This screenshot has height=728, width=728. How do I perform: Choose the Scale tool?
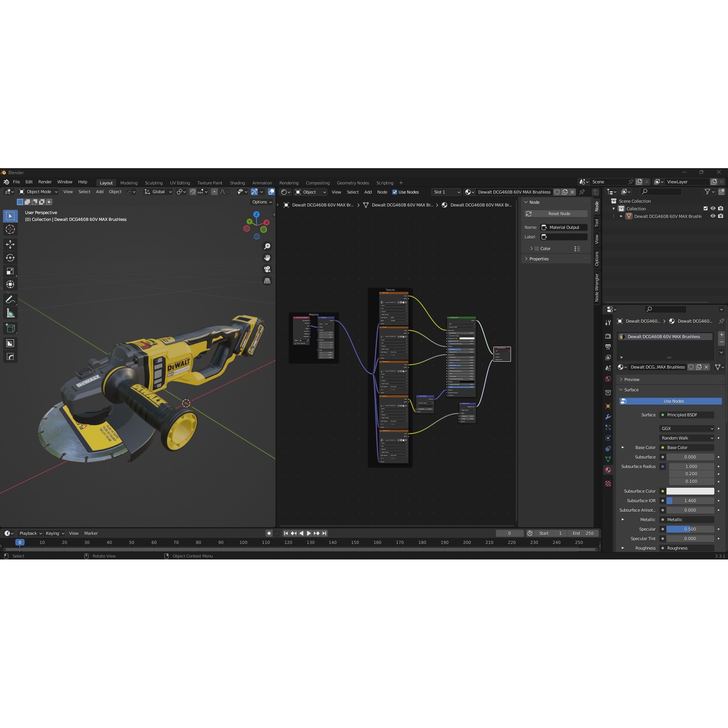[x=10, y=271]
